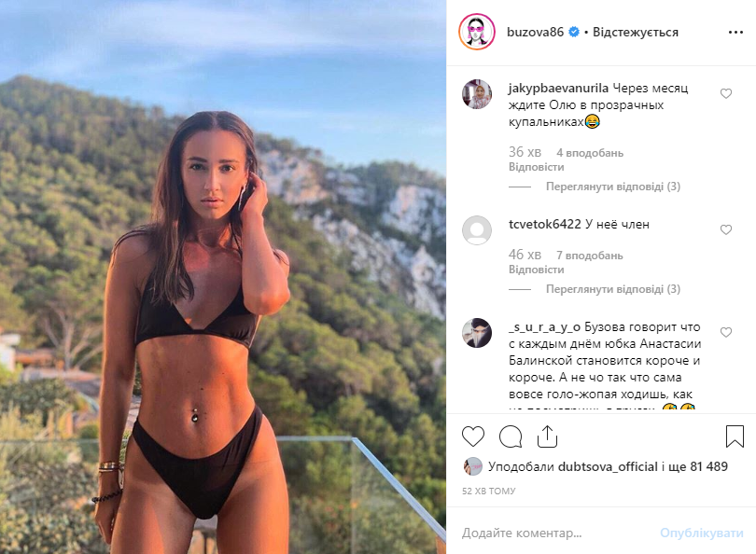756x554 pixels.
Task: Open the buzova86 username link
Action: [535, 33]
